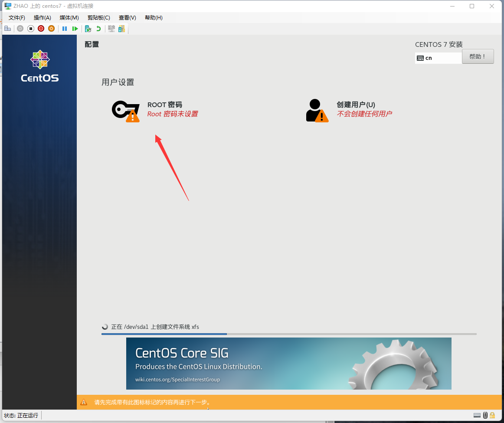504x423 pixels.
Task: Click the warning triangle in orange bar
Action: 84,402
